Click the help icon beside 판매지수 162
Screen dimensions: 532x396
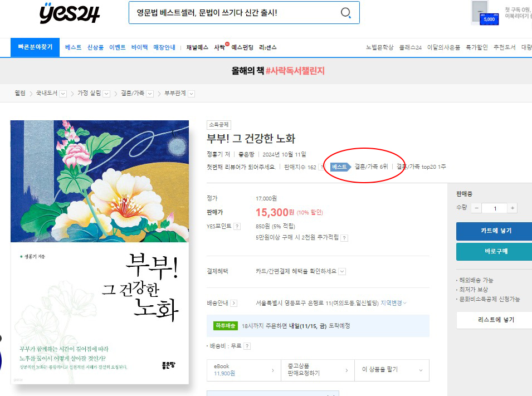point(321,167)
